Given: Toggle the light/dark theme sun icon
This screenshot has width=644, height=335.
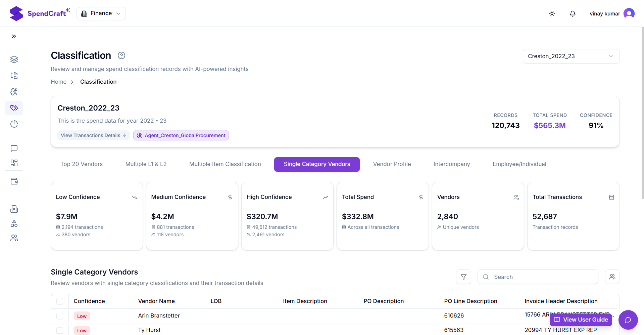Looking at the screenshot, I should [552, 14].
